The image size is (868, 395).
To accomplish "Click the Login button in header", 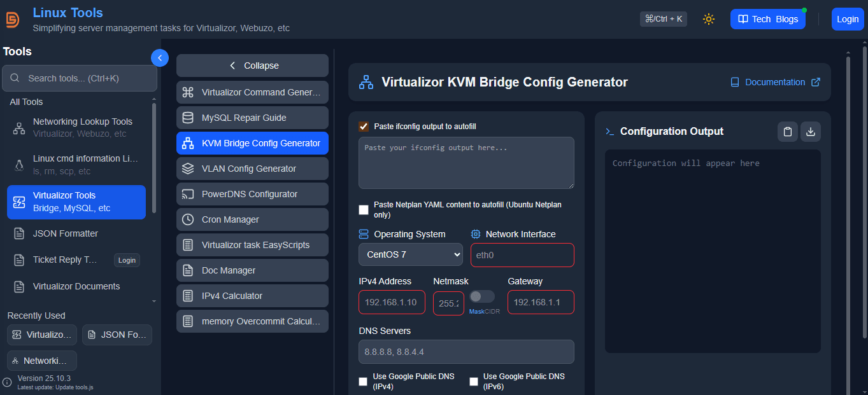I will [848, 19].
